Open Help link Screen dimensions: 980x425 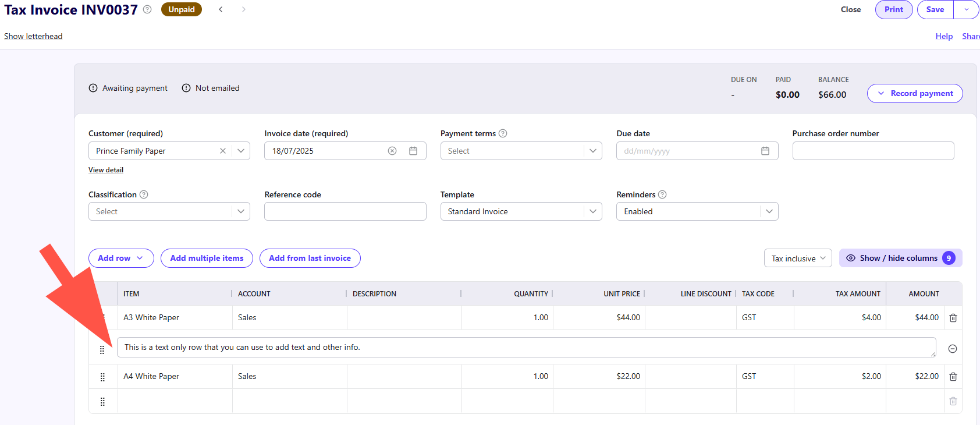coord(944,36)
